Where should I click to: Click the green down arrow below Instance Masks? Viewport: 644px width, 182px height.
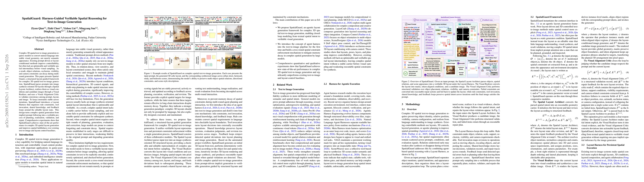point(466,43)
